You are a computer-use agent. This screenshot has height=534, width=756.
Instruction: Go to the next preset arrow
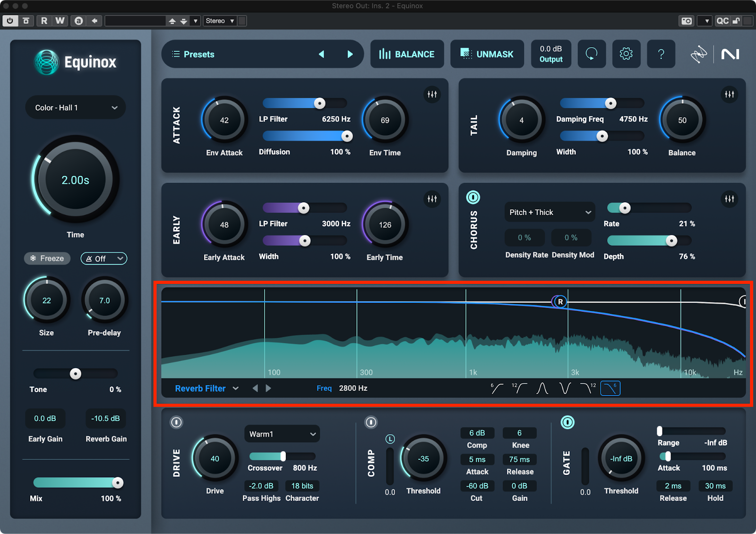[x=350, y=54]
